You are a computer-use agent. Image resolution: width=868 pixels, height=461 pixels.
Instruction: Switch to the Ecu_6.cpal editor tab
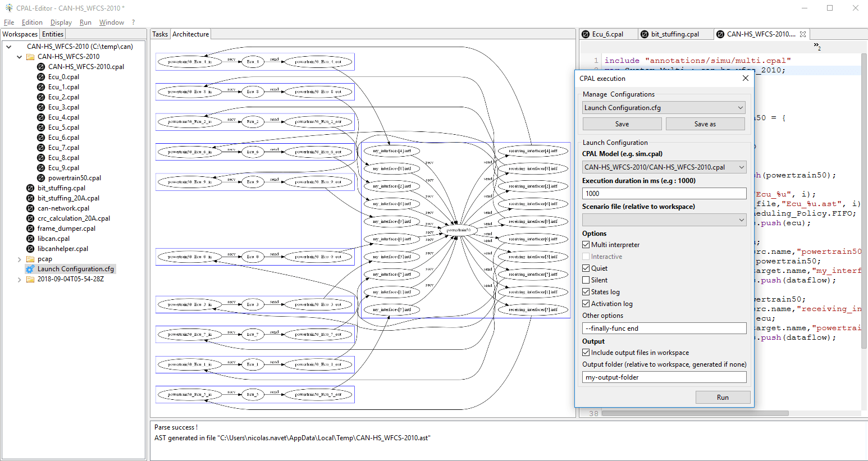(x=609, y=34)
